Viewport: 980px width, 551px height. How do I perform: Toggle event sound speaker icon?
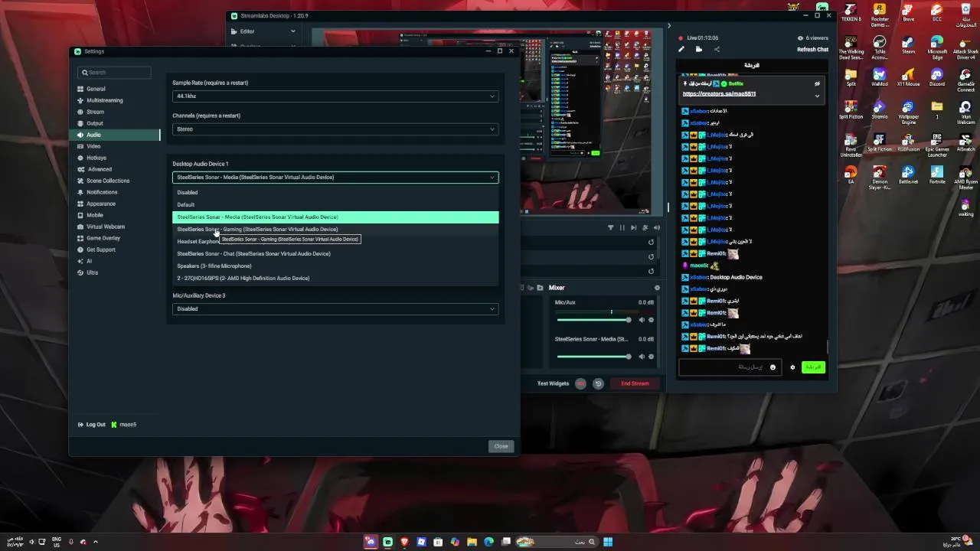[656, 227]
